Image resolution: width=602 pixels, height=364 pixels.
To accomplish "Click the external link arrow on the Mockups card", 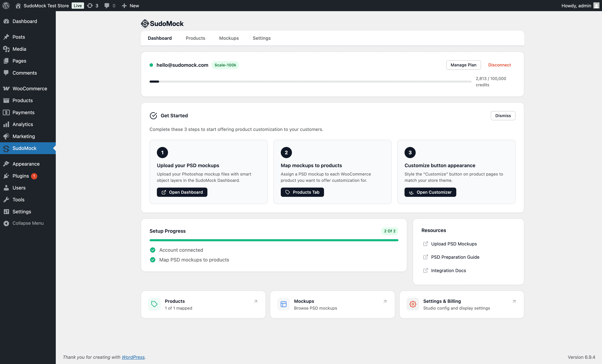I will coord(384,301).
